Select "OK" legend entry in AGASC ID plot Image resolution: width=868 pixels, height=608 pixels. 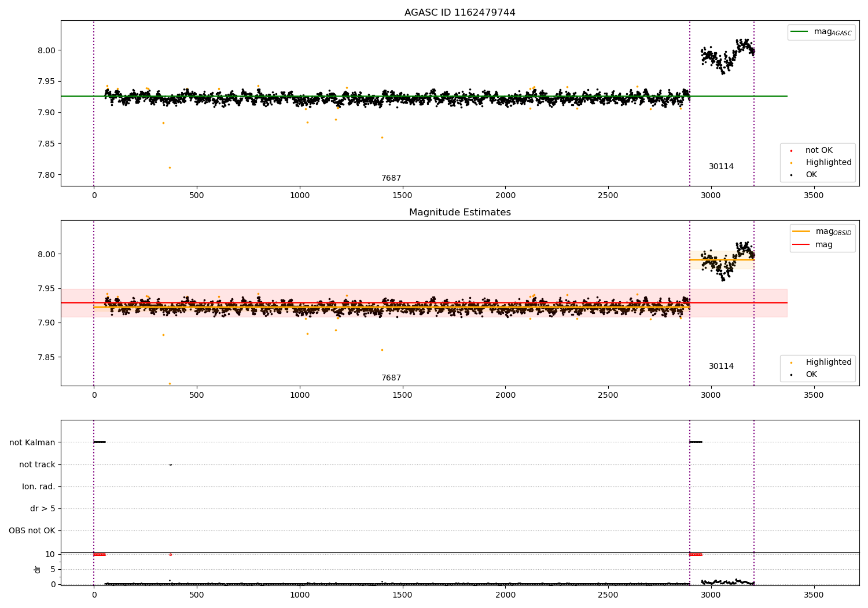[x=811, y=175]
